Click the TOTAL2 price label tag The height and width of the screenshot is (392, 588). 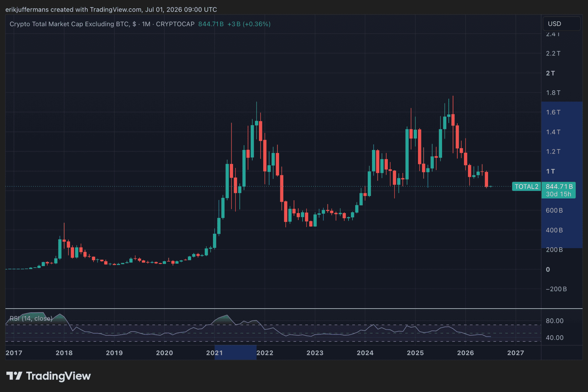526,187
